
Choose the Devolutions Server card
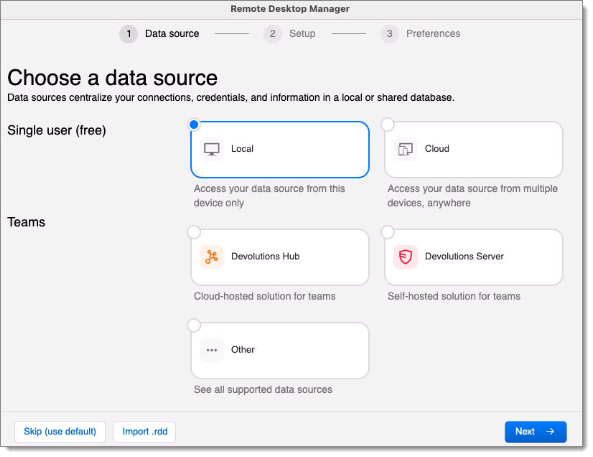point(473,257)
